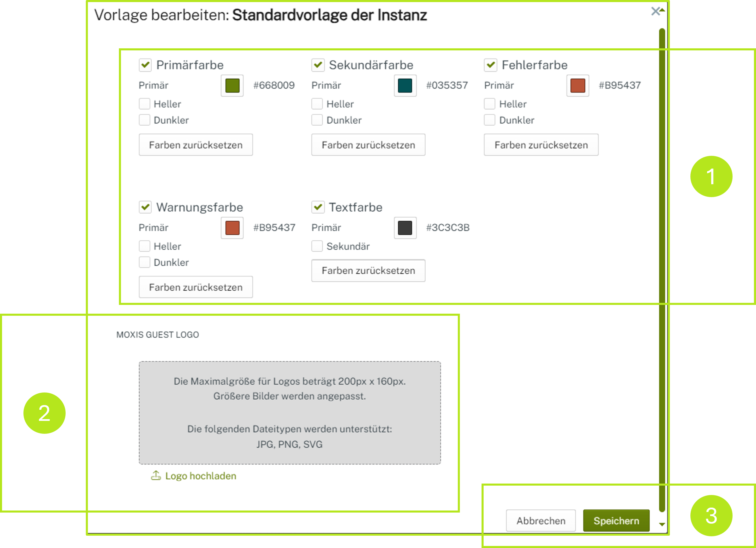Check Heller under Fehlerfarbe
The image size is (756, 548).
click(x=490, y=104)
